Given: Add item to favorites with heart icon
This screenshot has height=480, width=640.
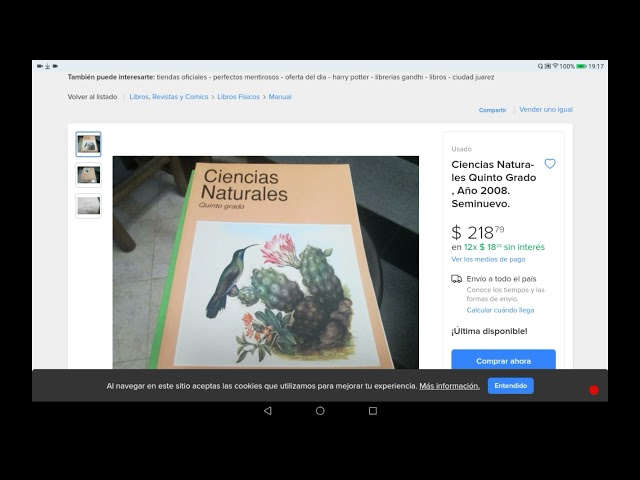Looking at the screenshot, I should point(550,164).
